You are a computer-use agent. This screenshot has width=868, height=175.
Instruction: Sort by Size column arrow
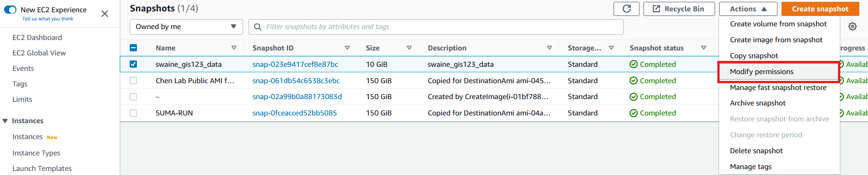point(409,48)
